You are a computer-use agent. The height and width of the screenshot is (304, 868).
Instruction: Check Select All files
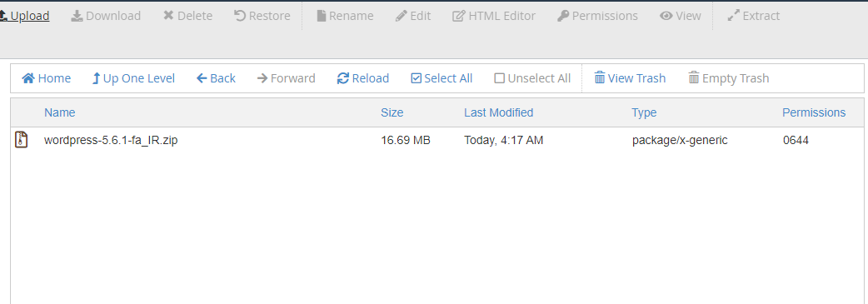tap(441, 78)
